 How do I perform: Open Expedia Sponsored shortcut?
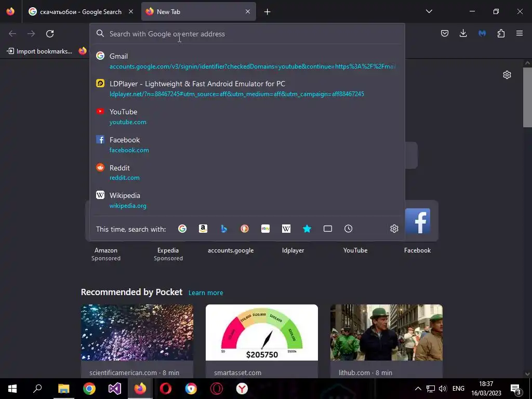tap(168, 254)
